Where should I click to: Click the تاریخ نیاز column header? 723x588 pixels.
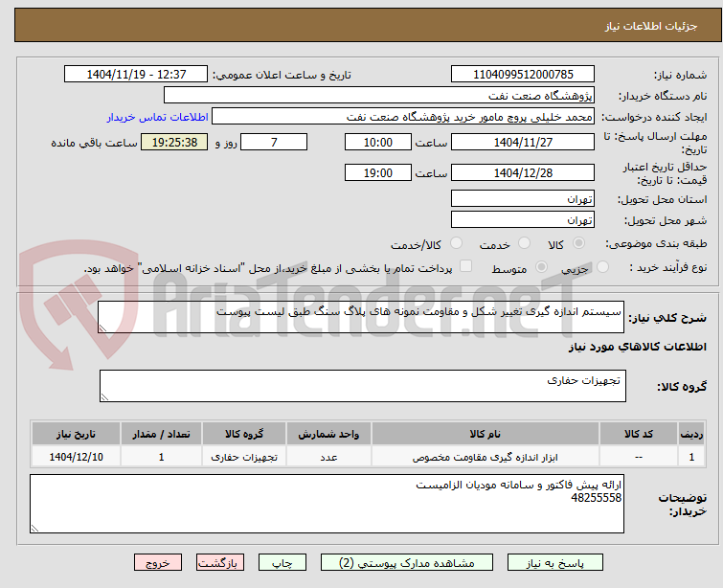pyautogui.click(x=76, y=434)
